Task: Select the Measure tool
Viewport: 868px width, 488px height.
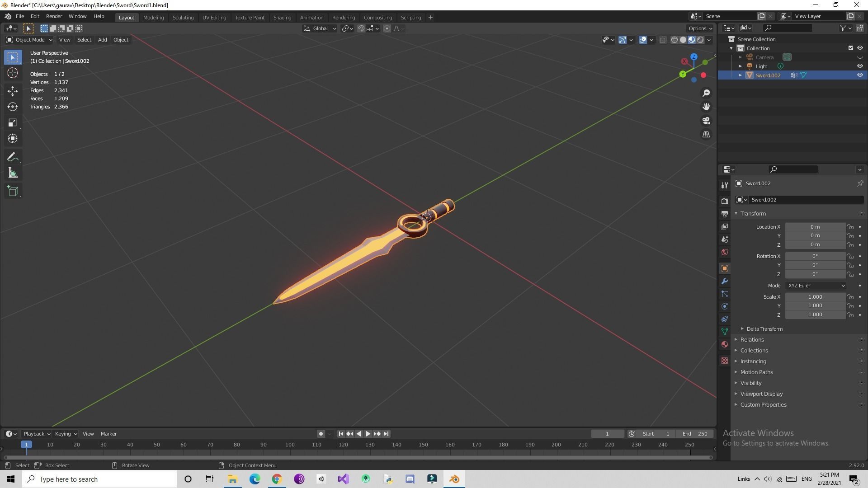Action: [x=13, y=173]
